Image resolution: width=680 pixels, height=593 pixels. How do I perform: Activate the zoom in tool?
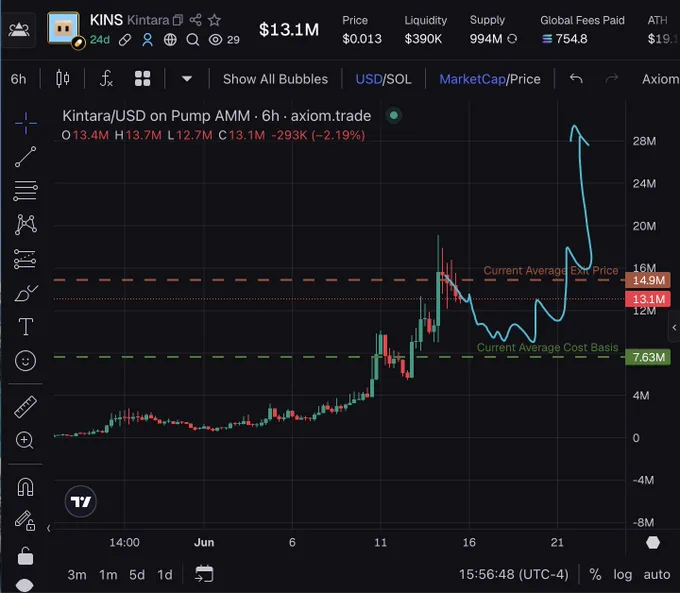[x=25, y=440]
